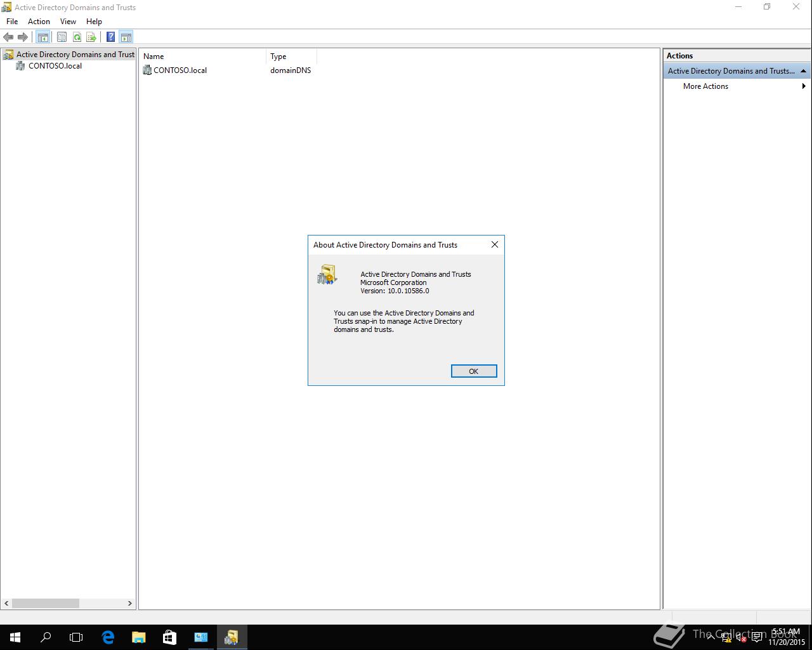Open the Help toolbar icon

tap(110, 37)
